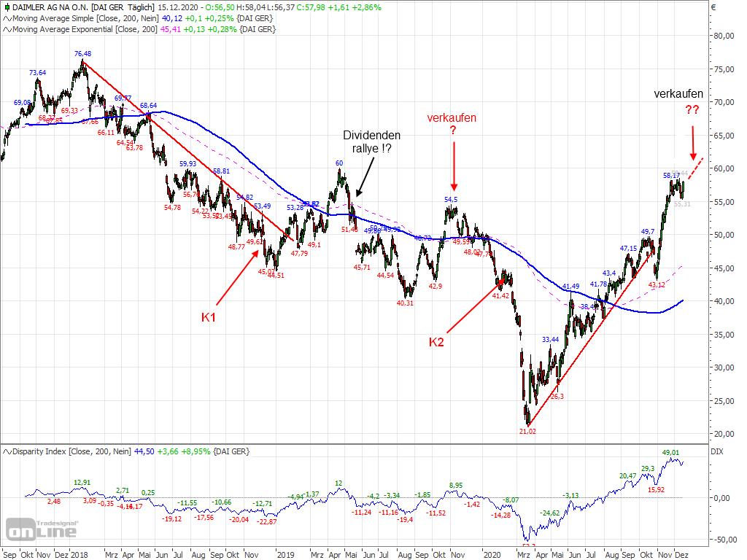Click the 47,15 price label
The width and height of the screenshot is (747, 560).
point(628,249)
